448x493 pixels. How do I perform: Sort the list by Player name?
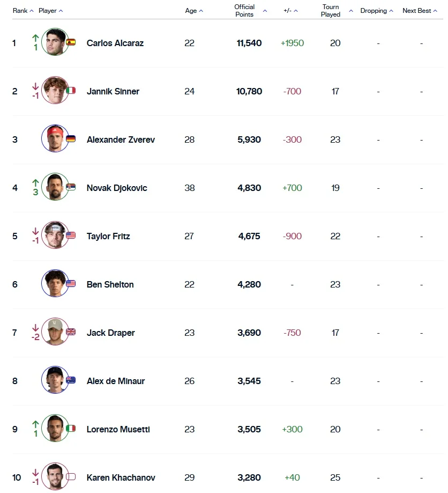point(50,11)
